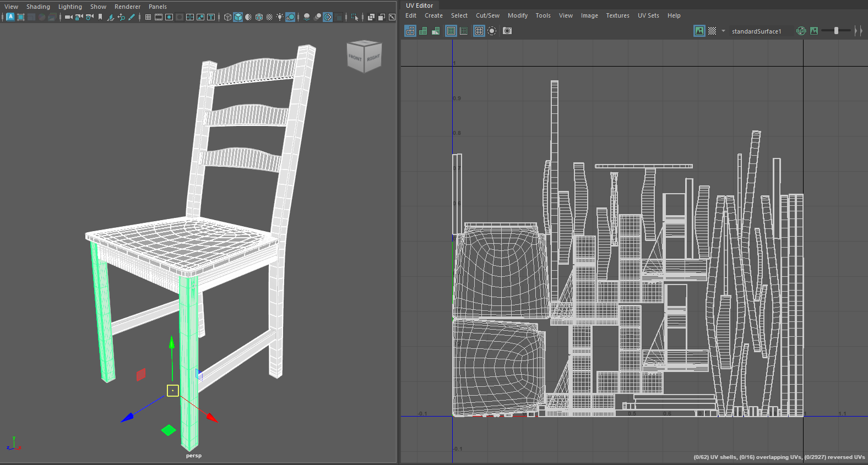Toggle 2D Pan/Zoom icon
This screenshot has height=465, width=868.
coord(121,17)
